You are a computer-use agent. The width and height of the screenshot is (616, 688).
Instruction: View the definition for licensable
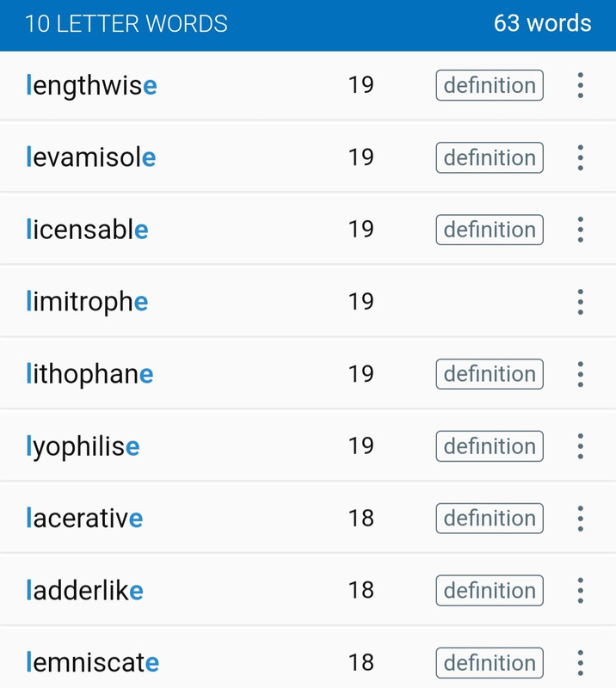tap(490, 230)
